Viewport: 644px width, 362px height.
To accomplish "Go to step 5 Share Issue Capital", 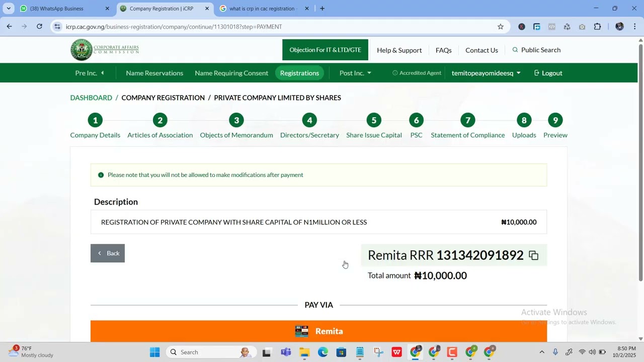I will click(374, 126).
